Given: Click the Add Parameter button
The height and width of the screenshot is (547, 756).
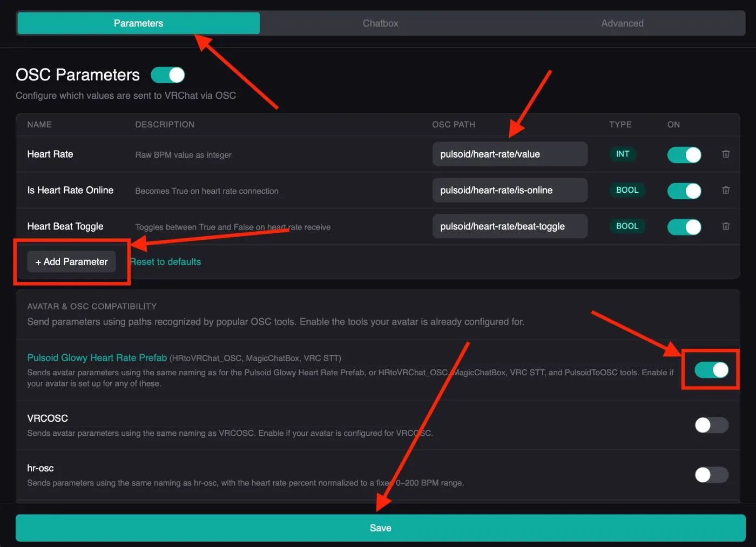Looking at the screenshot, I should (x=71, y=262).
